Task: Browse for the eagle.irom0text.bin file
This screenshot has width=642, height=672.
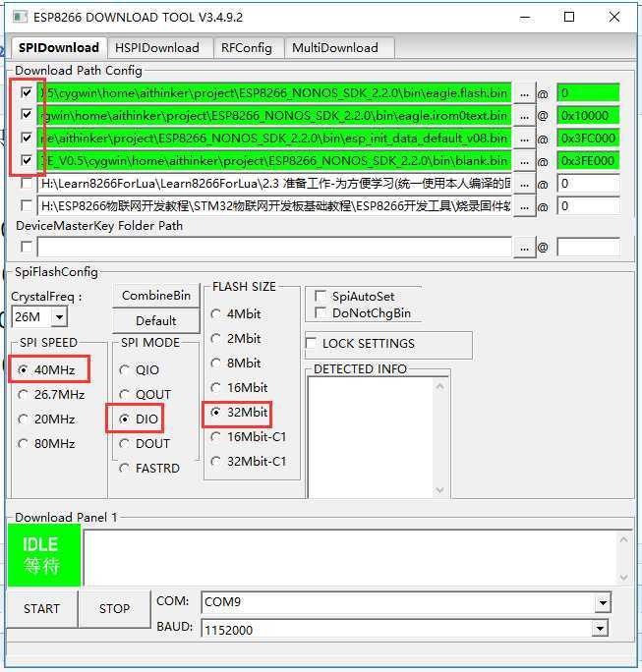Action: coord(524,116)
